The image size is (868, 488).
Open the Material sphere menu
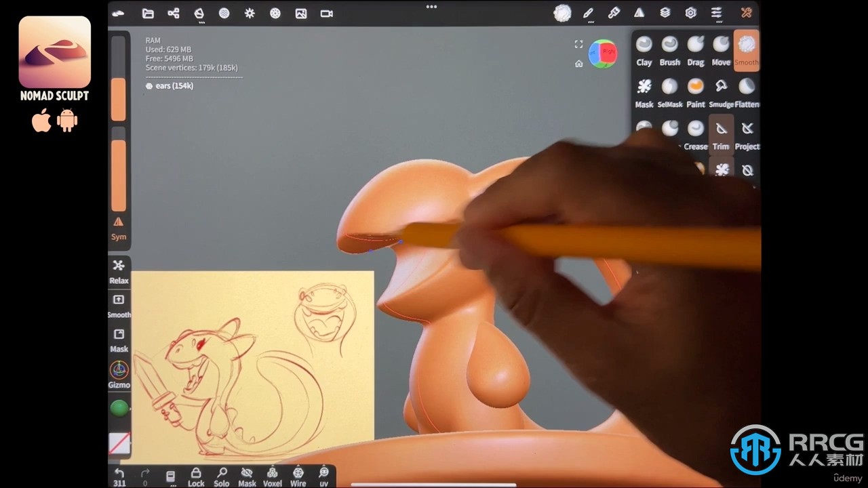(x=224, y=13)
